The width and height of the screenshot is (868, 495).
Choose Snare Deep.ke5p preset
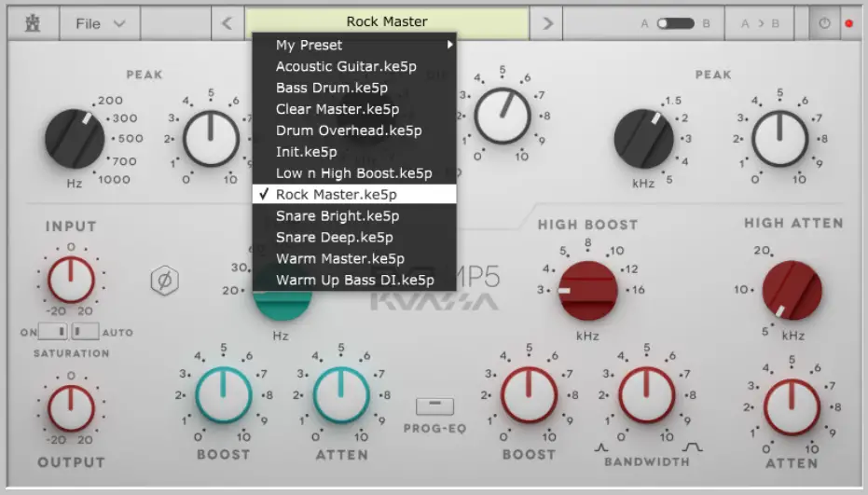(354, 237)
